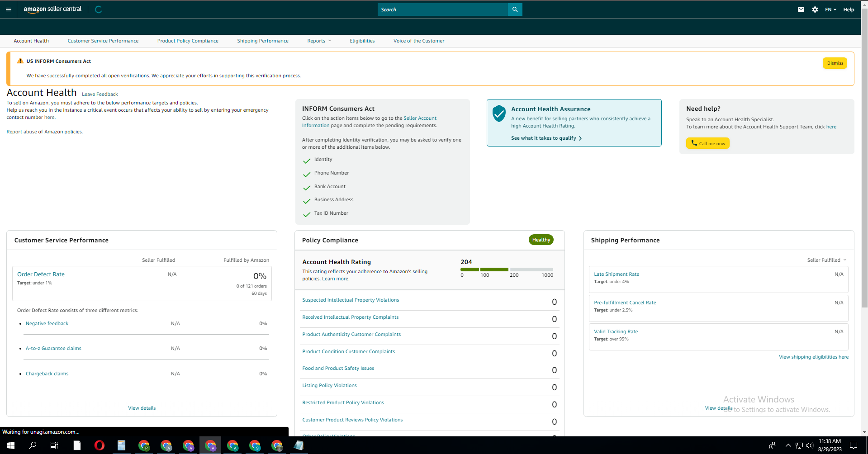
Task: Click the highlighted active Chrome taskbar icon
Action: pyautogui.click(x=210, y=445)
